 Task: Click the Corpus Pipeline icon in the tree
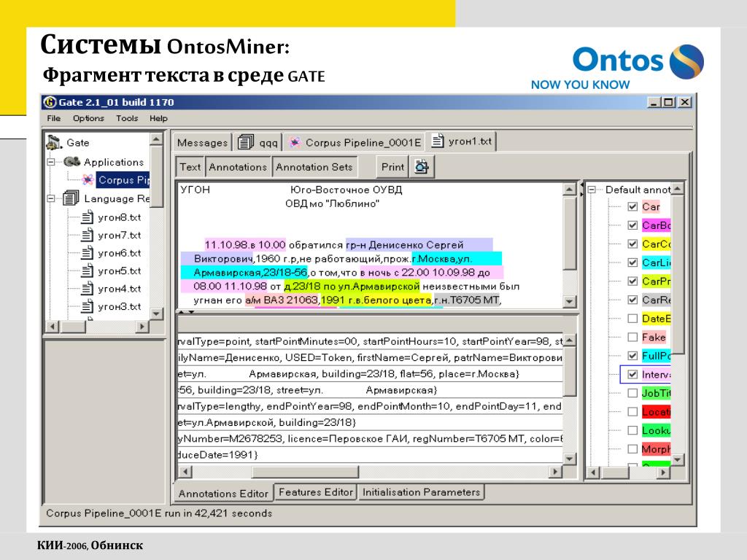(88, 180)
